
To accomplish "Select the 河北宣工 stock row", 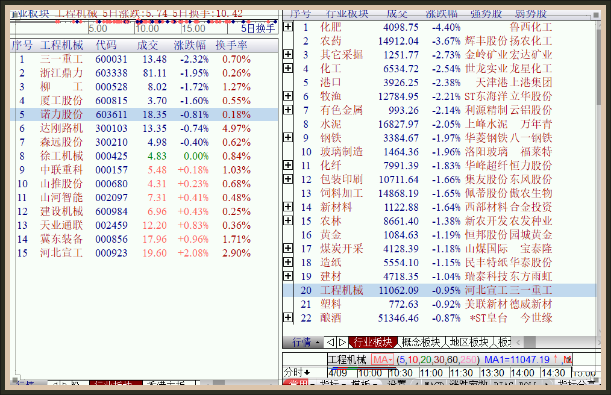I will (144, 253).
